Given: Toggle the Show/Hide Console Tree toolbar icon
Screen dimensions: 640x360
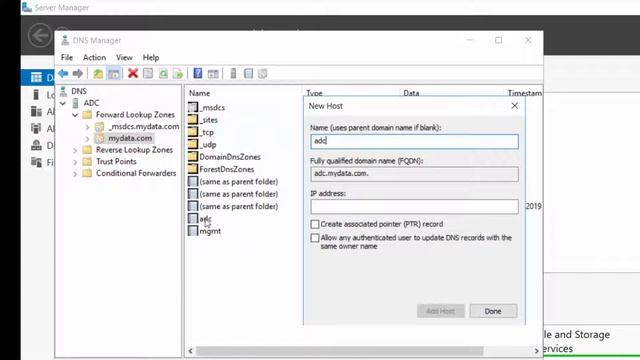Looking at the screenshot, I should click(x=113, y=74).
